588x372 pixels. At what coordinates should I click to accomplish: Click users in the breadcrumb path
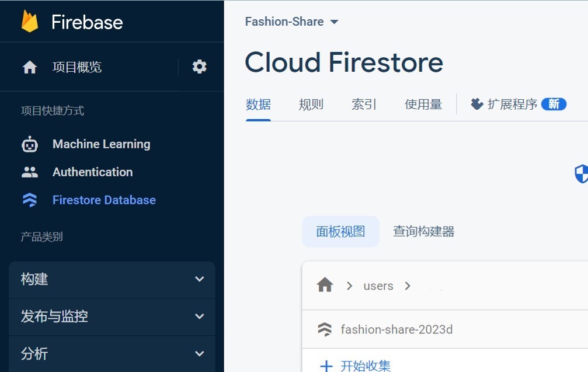pos(378,286)
